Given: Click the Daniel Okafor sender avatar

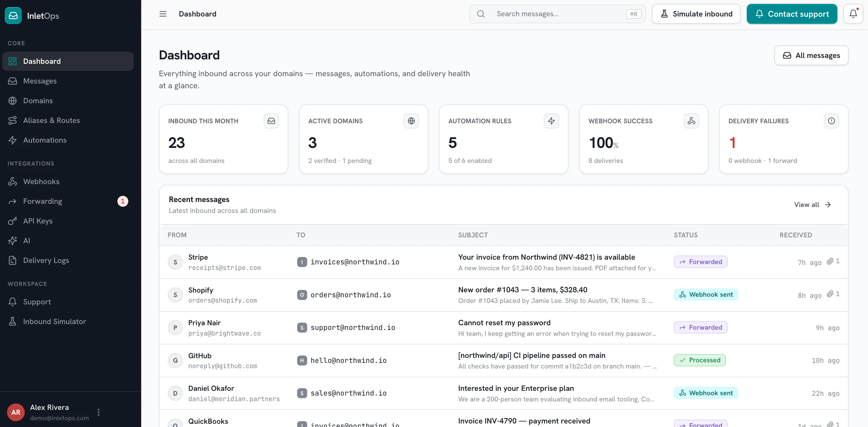Looking at the screenshot, I should click(x=175, y=393).
